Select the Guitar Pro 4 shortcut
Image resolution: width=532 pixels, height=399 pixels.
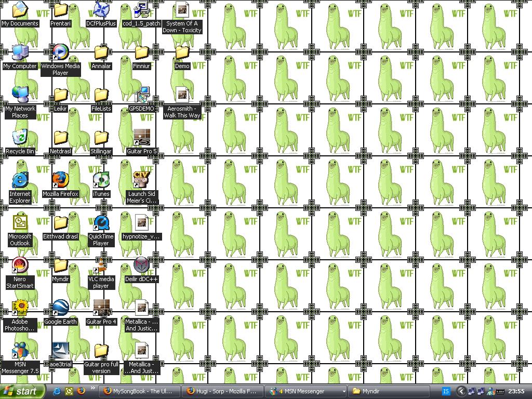pyautogui.click(x=101, y=312)
